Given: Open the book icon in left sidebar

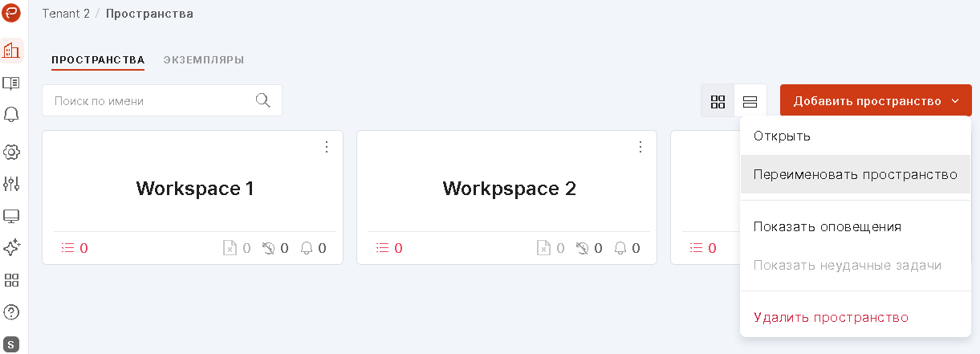Looking at the screenshot, I should pyautogui.click(x=12, y=83).
